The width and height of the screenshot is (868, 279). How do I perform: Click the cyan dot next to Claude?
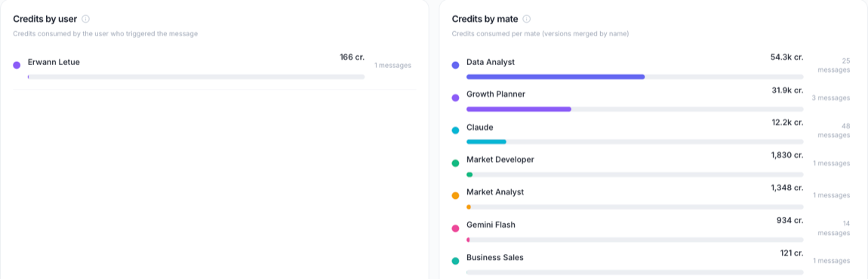[456, 130]
